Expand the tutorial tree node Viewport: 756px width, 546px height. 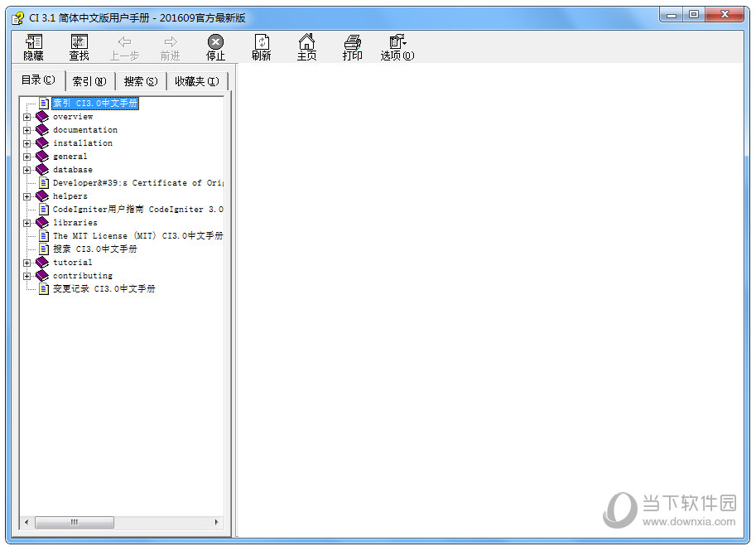[x=27, y=263]
